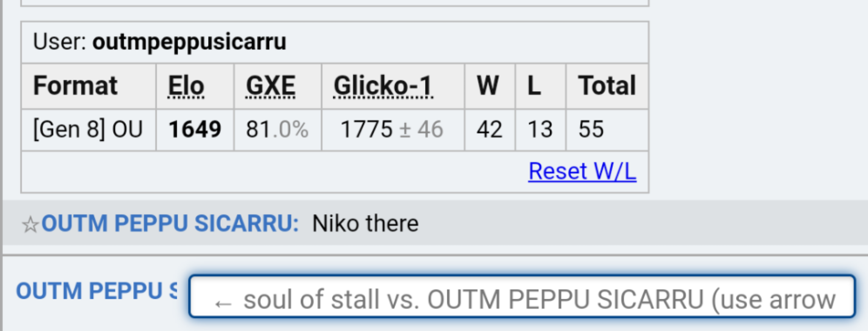Click the Format column header
The image size is (868, 331).
click(75, 86)
